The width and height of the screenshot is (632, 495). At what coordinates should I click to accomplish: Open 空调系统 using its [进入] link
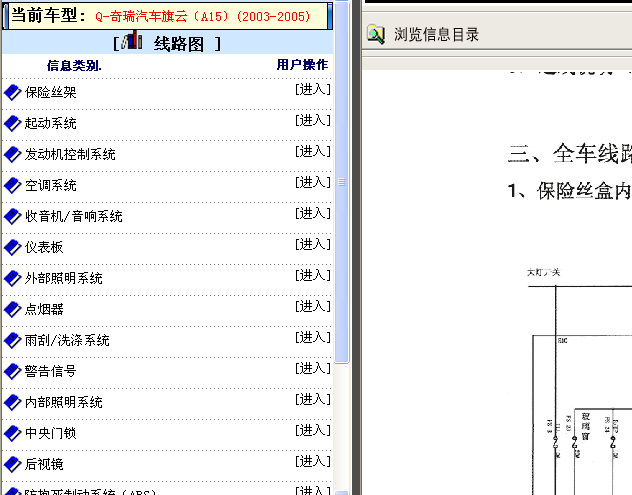point(313,183)
